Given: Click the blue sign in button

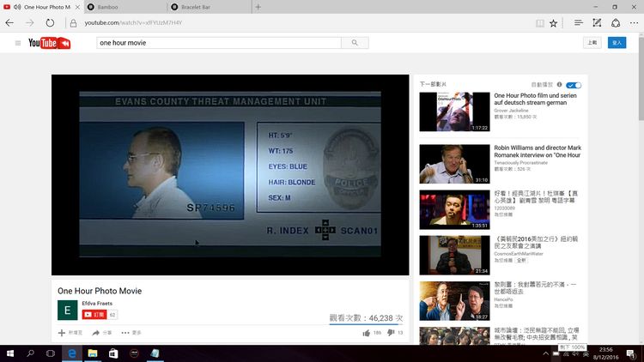Looking at the screenshot, I should [x=617, y=43].
